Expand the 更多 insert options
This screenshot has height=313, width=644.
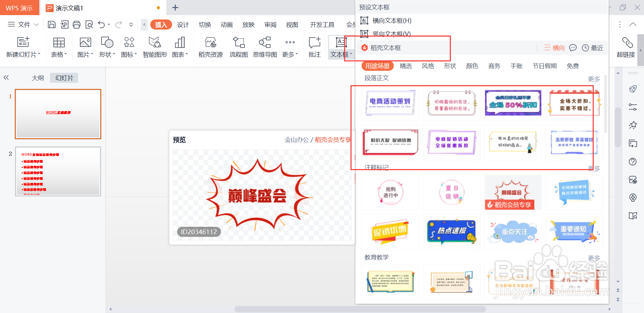[x=290, y=47]
